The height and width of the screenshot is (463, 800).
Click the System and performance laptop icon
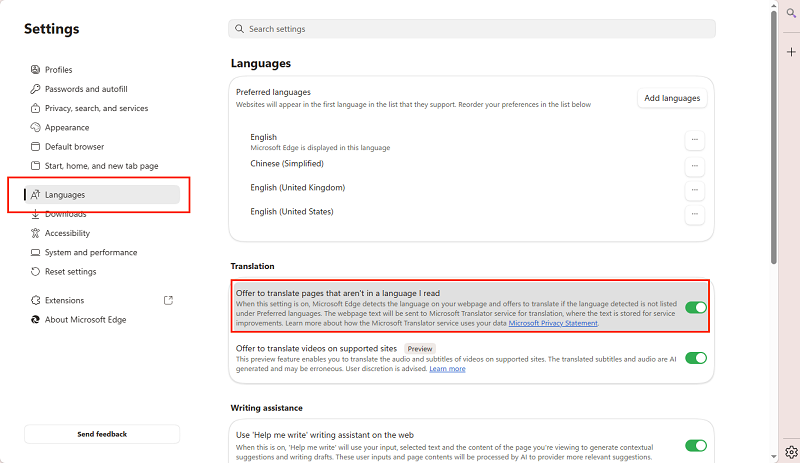(35, 252)
